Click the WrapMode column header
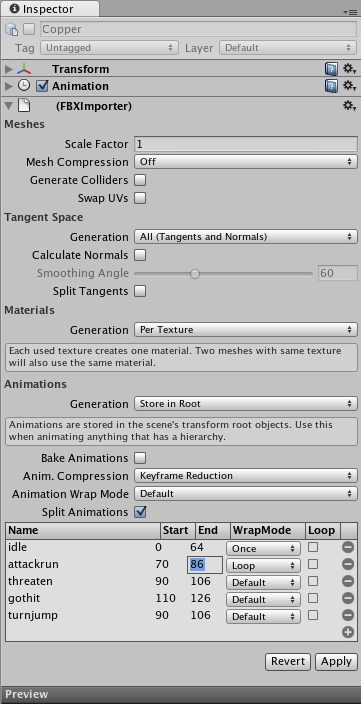Image resolution: width=361 pixels, height=704 pixels. 268,530
